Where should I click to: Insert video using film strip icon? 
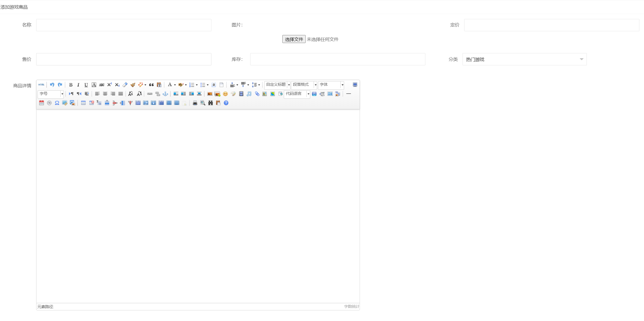pos(241,94)
